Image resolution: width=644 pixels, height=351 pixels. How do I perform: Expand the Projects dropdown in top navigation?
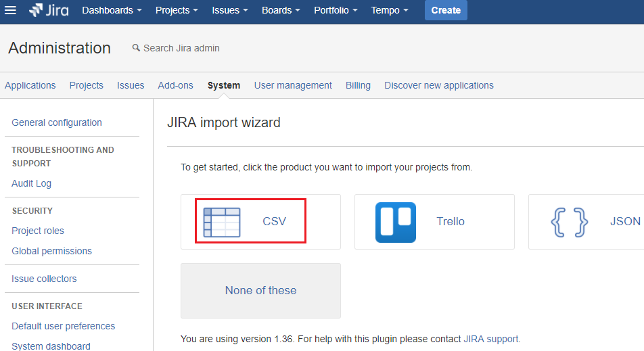[x=177, y=10]
